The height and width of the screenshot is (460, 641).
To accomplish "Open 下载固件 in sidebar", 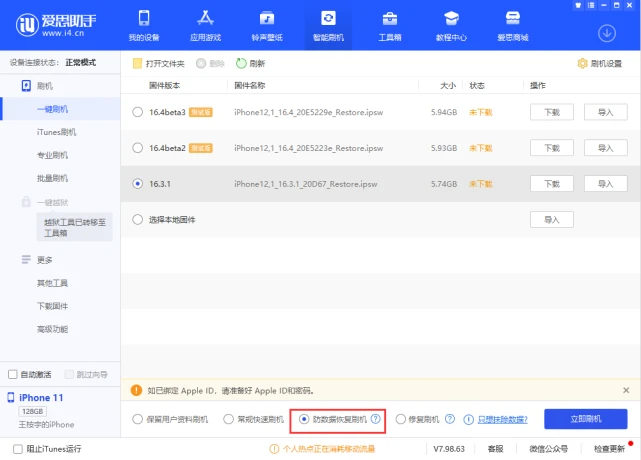I will click(52, 306).
